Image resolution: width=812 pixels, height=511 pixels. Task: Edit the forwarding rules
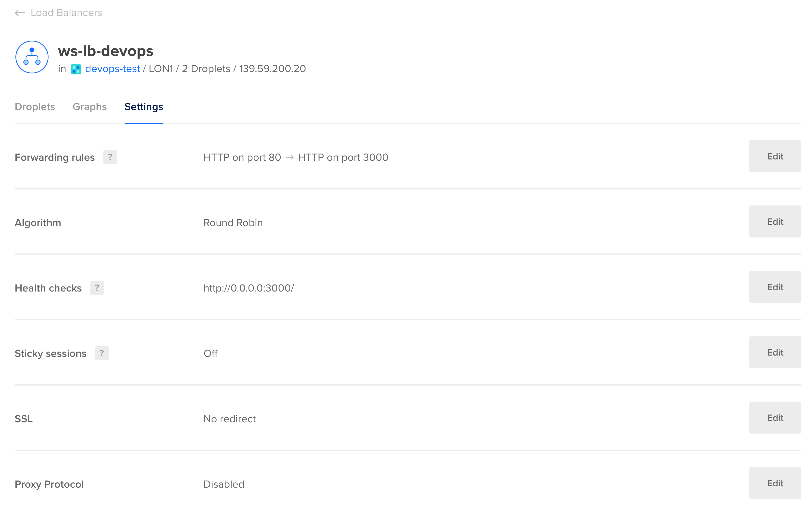[775, 156]
